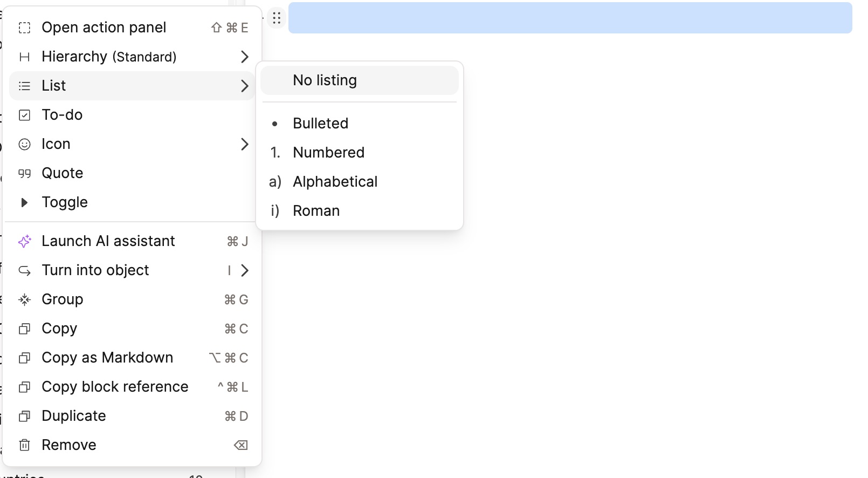This screenshot has height=478, width=868.
Task: Choose Numbered list style
Action: (x=328, y=153)
